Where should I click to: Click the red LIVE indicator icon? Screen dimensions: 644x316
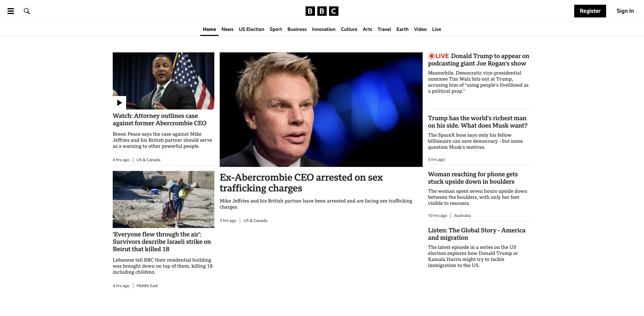point(432,56)
